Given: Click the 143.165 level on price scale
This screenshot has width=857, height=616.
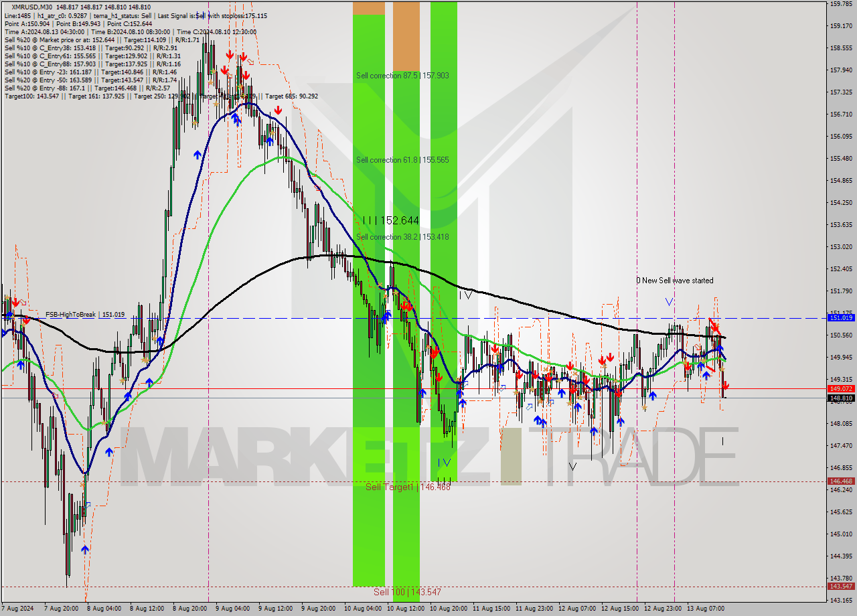Looking at the screenshot, I should click(x=841, y=600).
